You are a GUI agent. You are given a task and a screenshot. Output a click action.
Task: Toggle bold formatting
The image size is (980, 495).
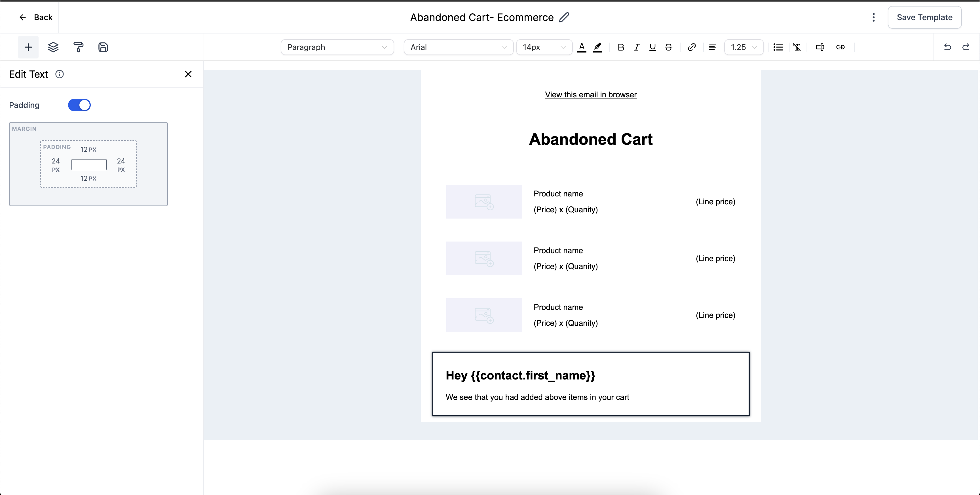(620, 47)
